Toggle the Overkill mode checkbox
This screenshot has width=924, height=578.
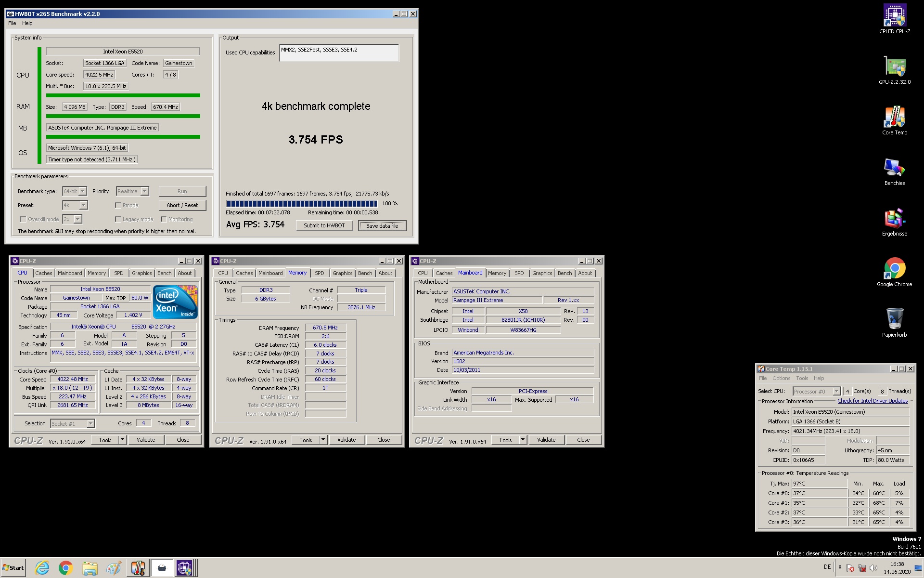point(23,219)
